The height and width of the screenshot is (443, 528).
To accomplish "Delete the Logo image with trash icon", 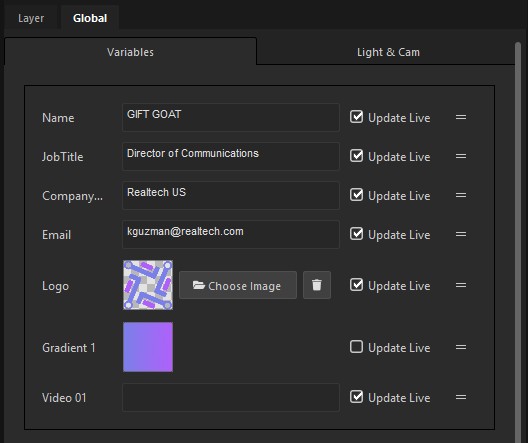I will click(x=317, y=285).
